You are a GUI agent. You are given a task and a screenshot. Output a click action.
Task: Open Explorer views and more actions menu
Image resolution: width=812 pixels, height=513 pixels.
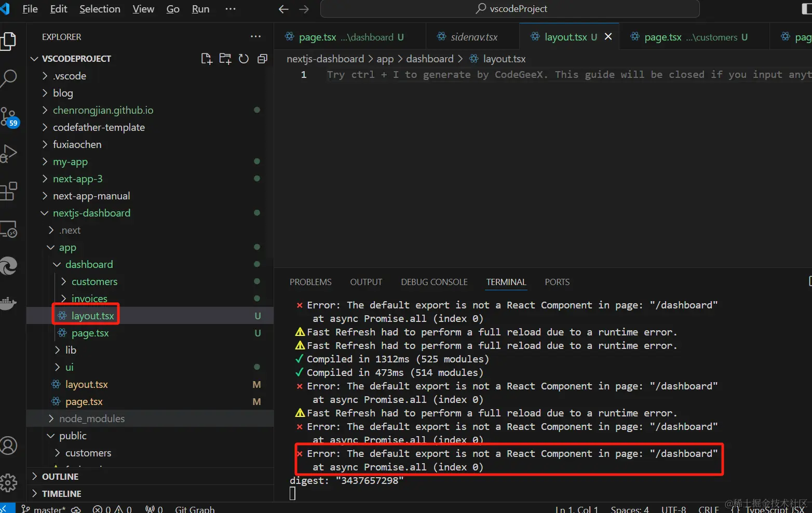tap(255, 36)
